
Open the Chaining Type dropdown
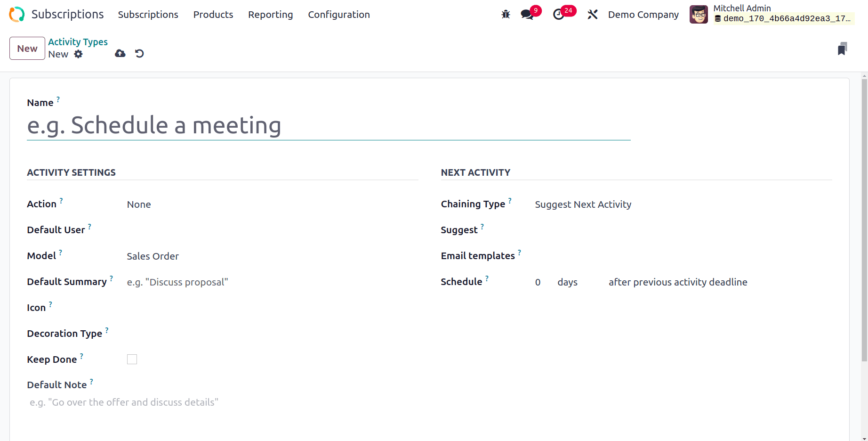(x=678, y=204)
